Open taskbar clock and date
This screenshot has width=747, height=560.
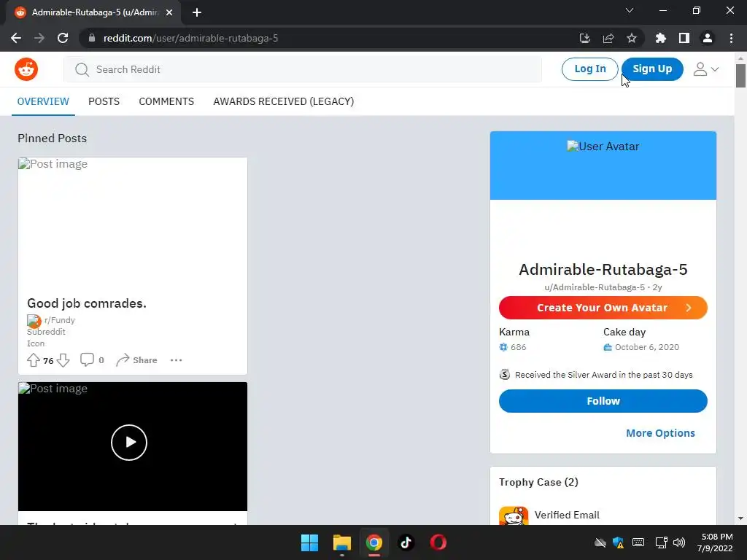tap(715, 542)
